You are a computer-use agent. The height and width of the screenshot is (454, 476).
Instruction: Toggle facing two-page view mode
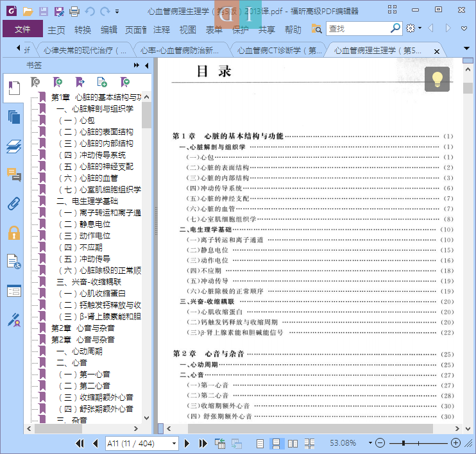click(293, 443)
